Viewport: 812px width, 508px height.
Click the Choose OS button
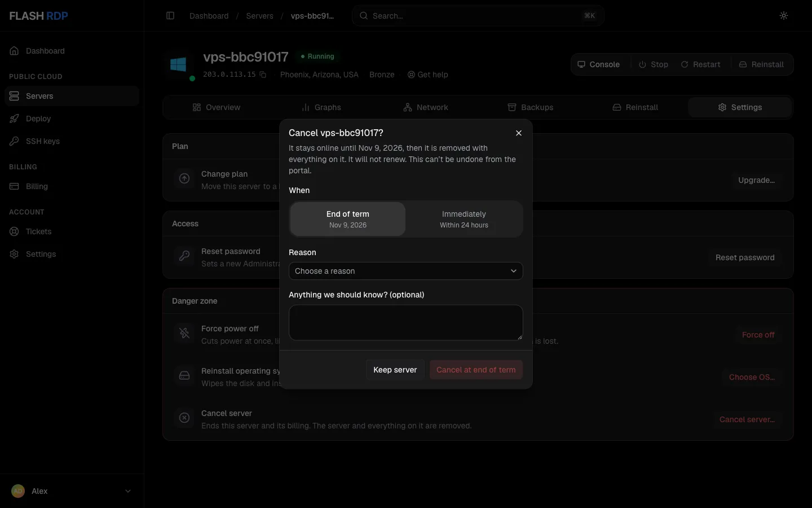[752, 377]
